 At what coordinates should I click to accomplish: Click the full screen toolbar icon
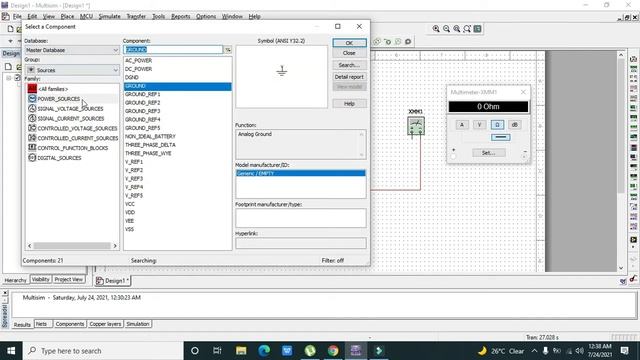click(477, 29)
